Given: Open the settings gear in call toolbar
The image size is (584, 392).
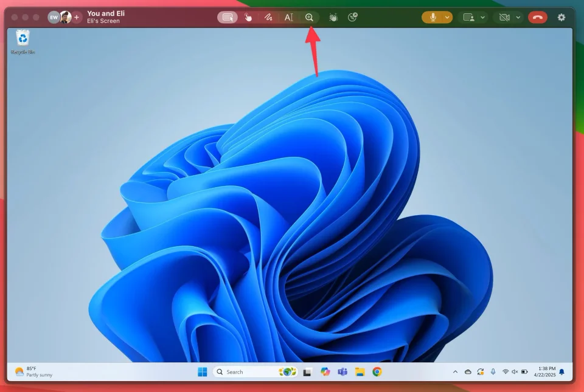Looking at the screenshot, I should coord(561,17).
